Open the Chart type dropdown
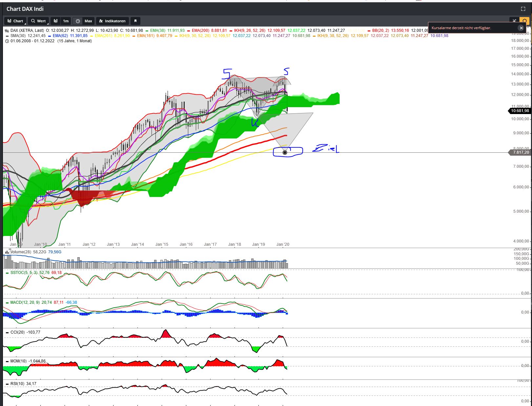532x406 pixels. tap(26, 23)
